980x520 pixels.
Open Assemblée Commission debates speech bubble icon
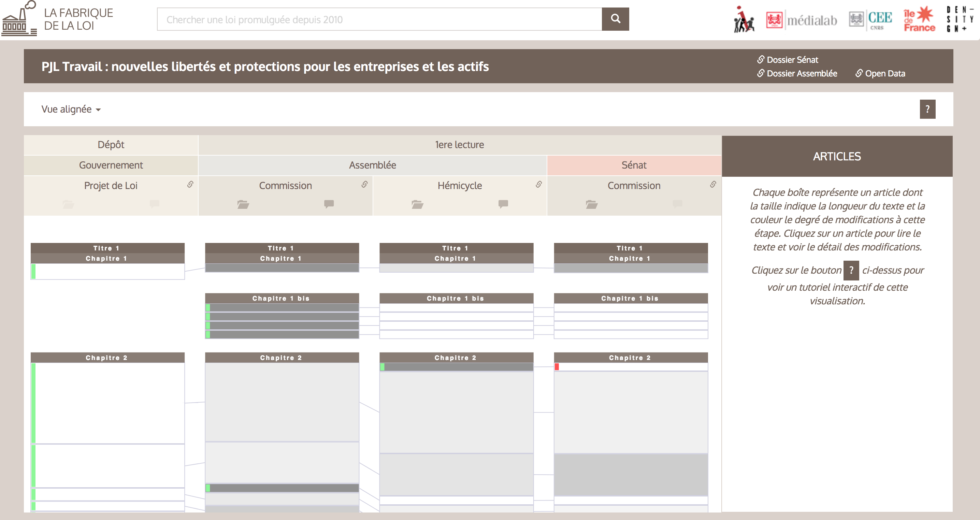[x=329, y=204]
